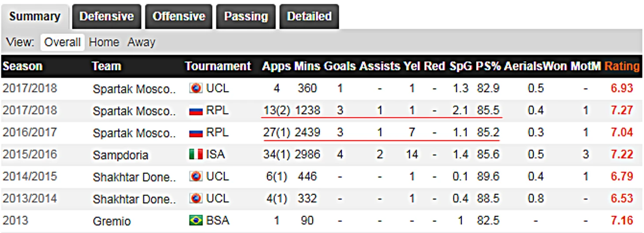Click the Russian flag in the 2016/2017 row

[x=195, y=133]
